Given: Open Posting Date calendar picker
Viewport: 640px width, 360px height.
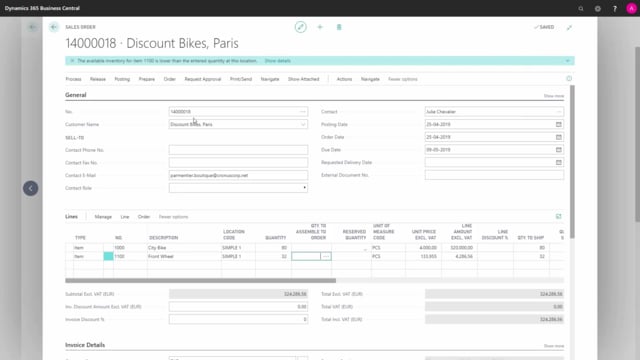Looking at the screenshot, I should click(558, 124).
